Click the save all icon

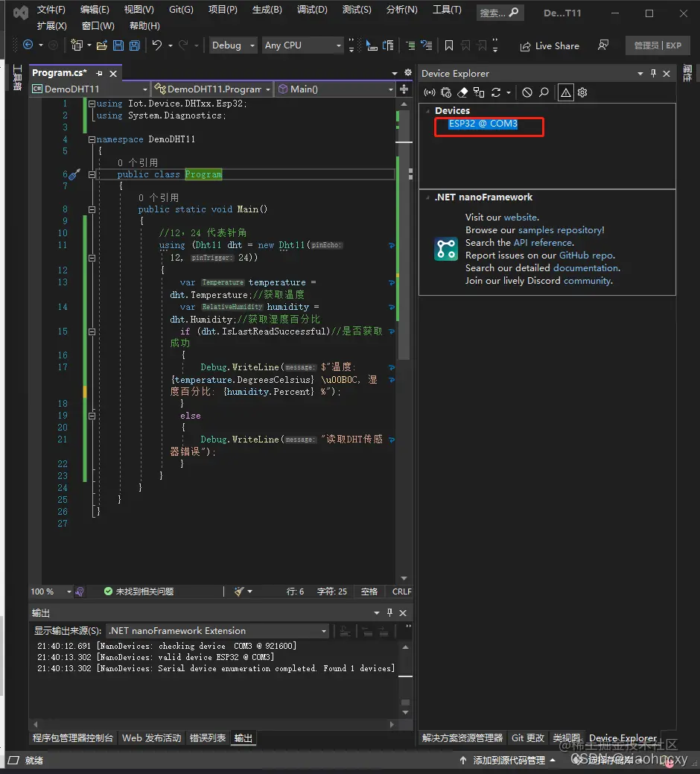(x=134, y=45)
